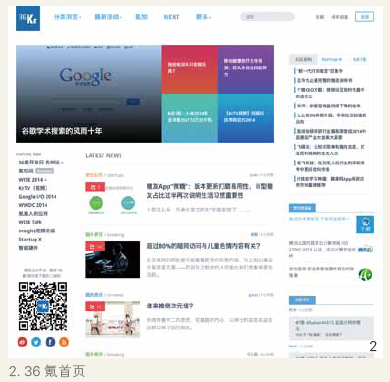390x382 pixels.
Task: Click the green circle icon in the 微糖 thumbnail
Action: click(96, 203)
